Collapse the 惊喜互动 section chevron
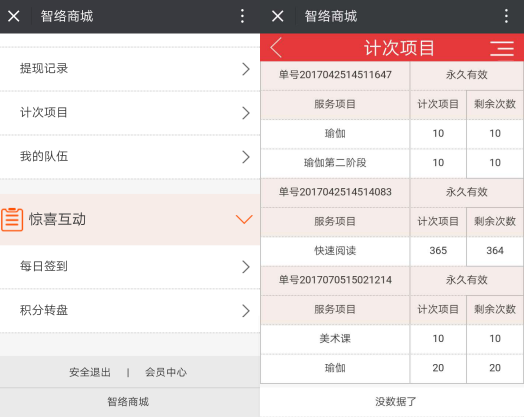Screen dimensions: 524x417 (x=244, y=219)
